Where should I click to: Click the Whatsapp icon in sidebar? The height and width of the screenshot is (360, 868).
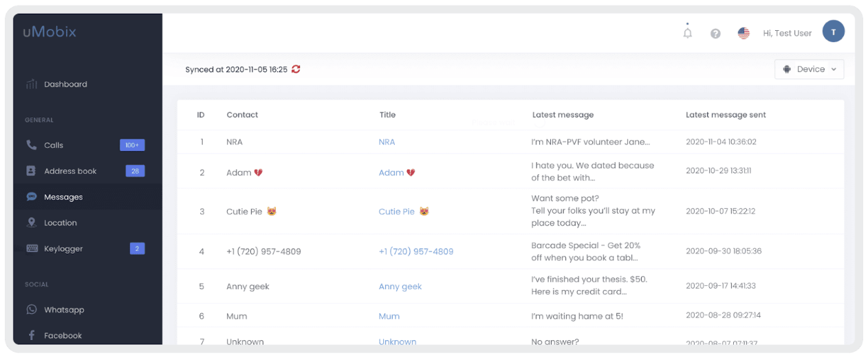pyautogui.click(x=32, y=310)
